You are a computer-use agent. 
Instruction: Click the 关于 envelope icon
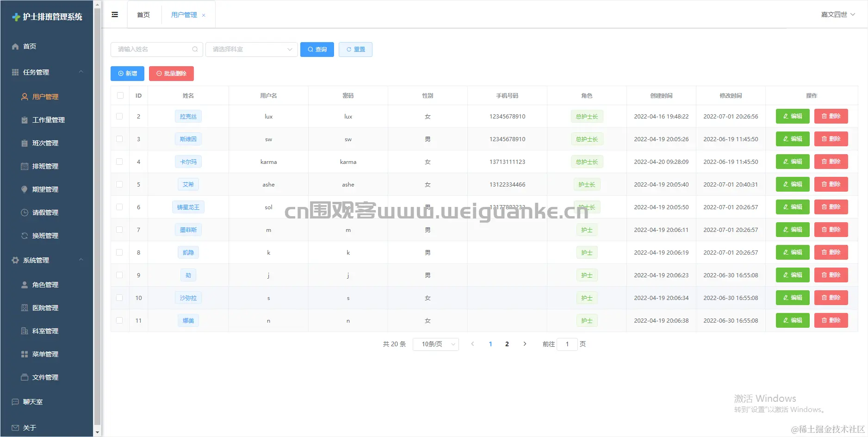tap(15, 428)
